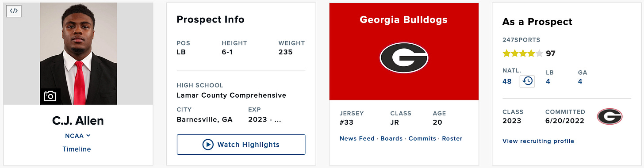Click the Georgia Bulldogs G logo
Image resolution: width=644 pixels, height=168 pixels.
[404, 58]
